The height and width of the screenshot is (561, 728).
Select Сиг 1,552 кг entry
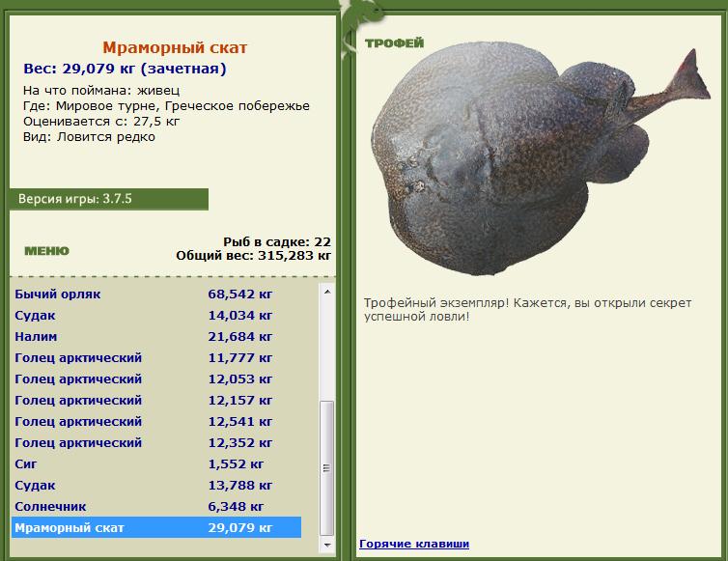(156, 463)
